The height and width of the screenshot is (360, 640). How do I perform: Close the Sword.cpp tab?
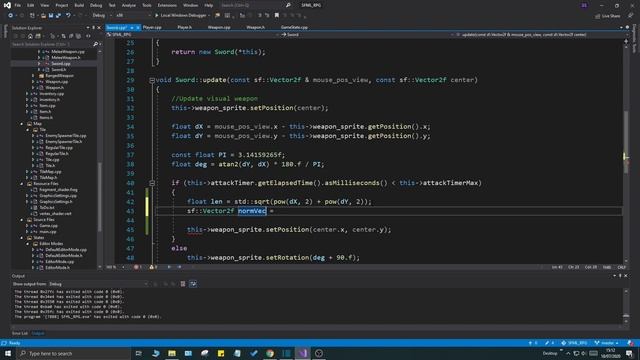pos(138,27)
